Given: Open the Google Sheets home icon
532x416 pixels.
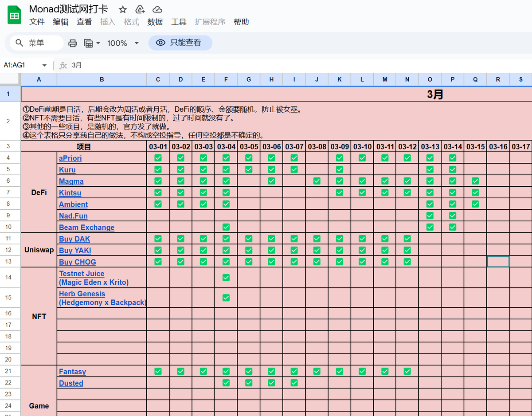Looking at the screenshot, I should tap(15, 16).
